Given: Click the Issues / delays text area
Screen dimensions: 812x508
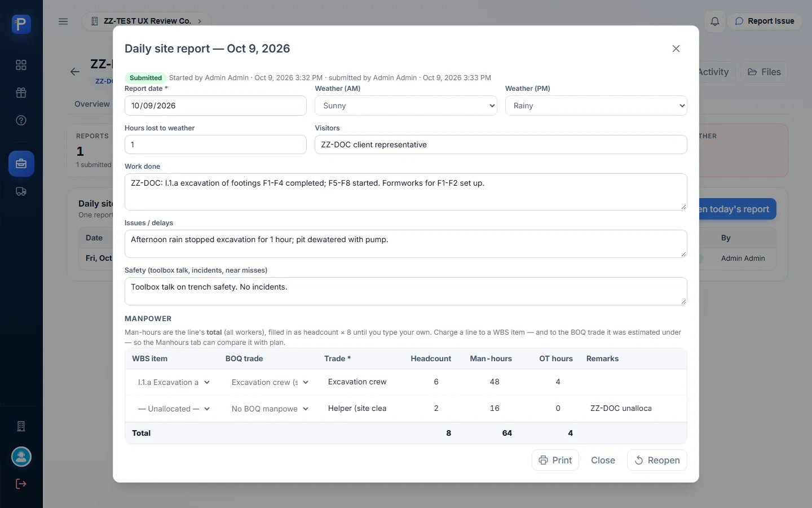Looking at the screenshot, I should tap(406, 244).
